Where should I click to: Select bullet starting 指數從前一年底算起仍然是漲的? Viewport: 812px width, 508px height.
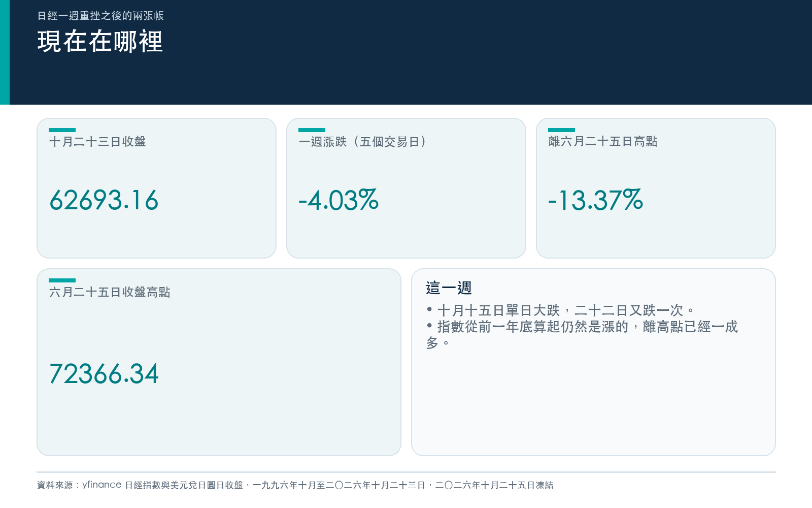tap(582, 335)
